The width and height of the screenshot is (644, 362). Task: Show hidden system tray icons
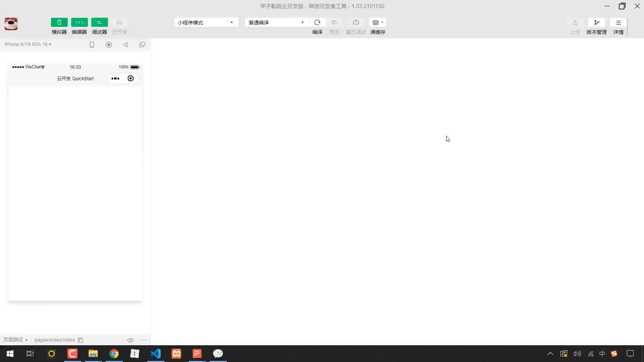pyautogui.click(x=550, y=354)
